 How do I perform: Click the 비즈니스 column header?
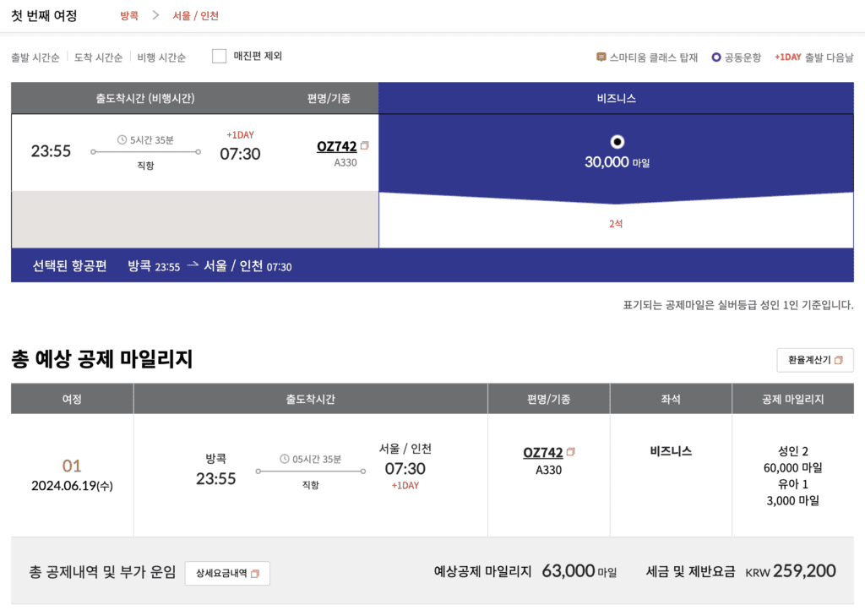[616, 98]
